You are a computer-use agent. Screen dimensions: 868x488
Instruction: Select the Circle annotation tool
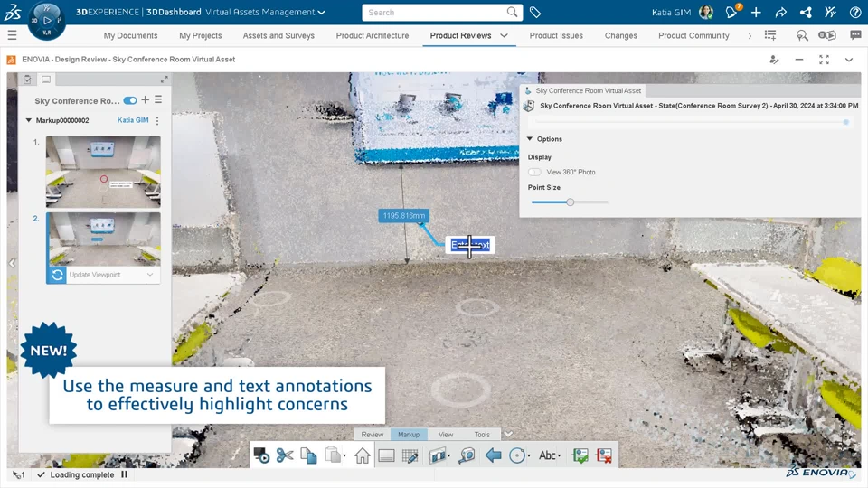[x=517, y=455]
